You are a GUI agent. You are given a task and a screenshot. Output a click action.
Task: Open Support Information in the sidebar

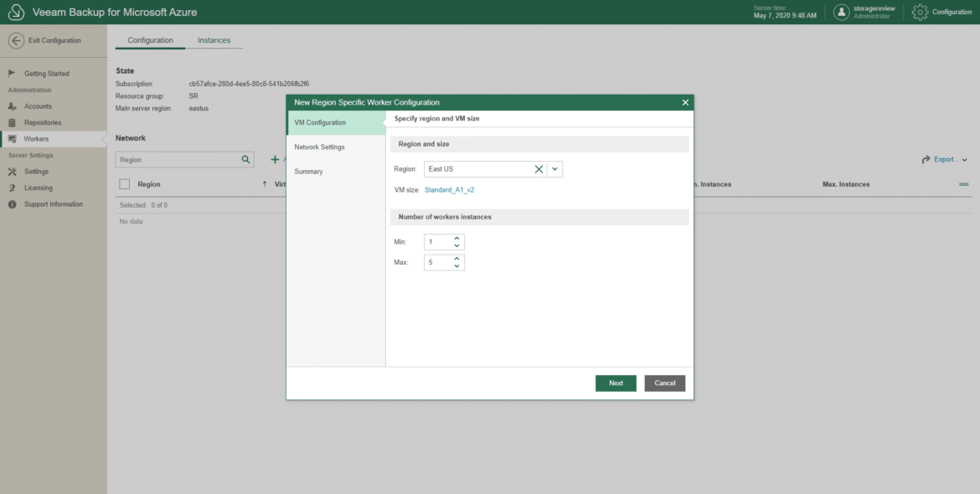[x=54, y=204]
